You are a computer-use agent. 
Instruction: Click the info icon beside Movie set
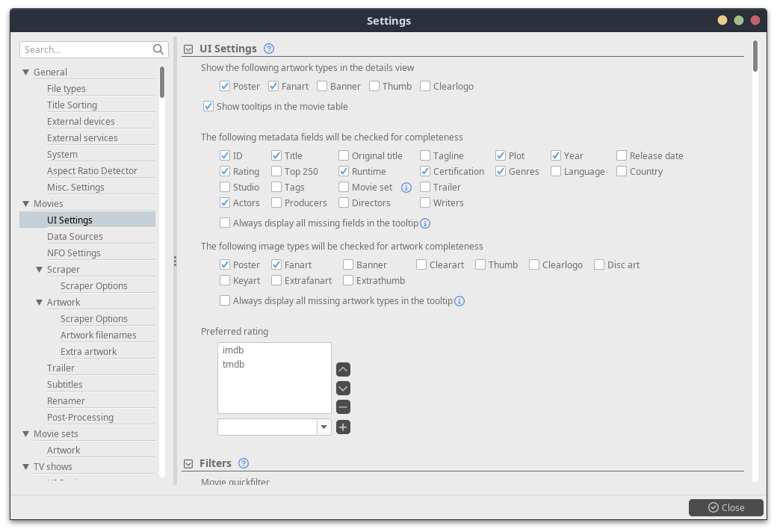tap(406, 188)
